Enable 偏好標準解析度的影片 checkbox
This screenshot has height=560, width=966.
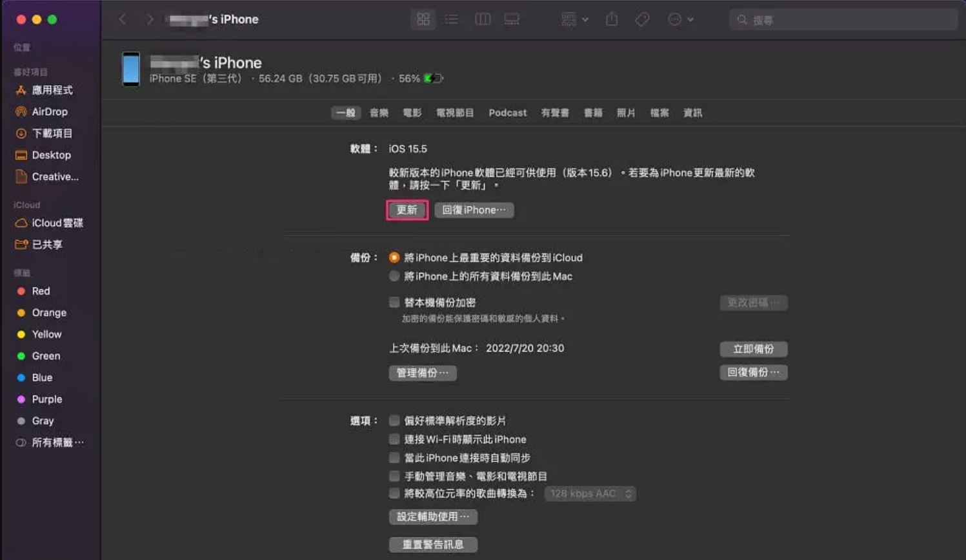394,421
